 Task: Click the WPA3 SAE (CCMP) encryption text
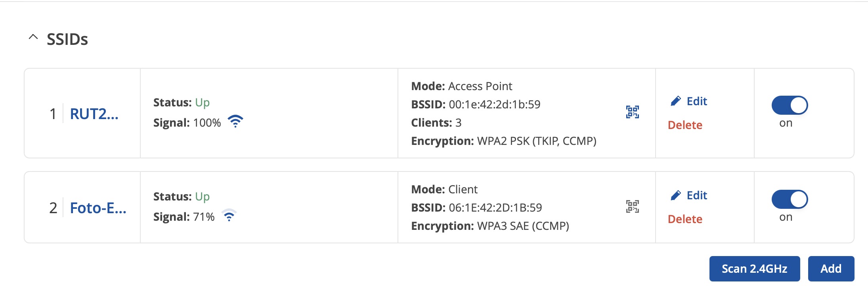[523, 226]
